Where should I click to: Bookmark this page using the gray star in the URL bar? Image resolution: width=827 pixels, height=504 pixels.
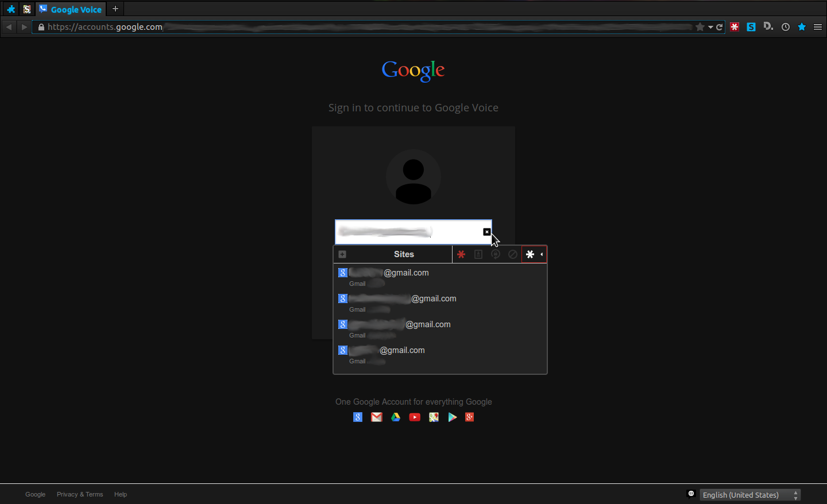(700, 27)
